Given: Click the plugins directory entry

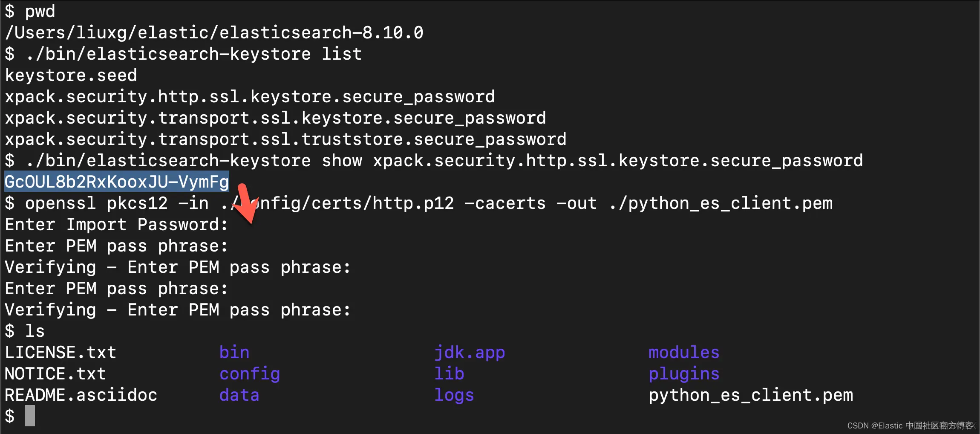Looking at the screenshot, I should pyautogui.click(x=684, y=374).
